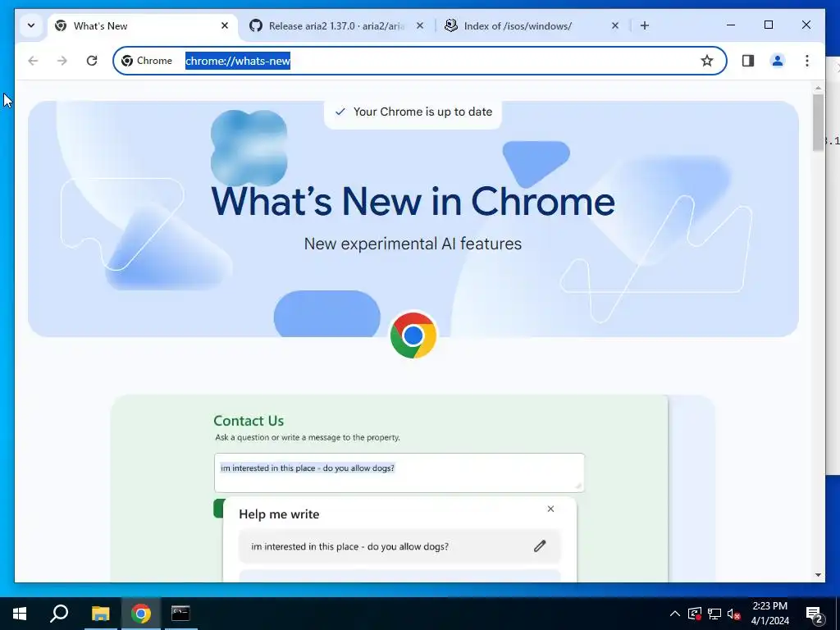Screen dimensions: 840x630
Task: Reload the current page
Action: tap(92, 61)
